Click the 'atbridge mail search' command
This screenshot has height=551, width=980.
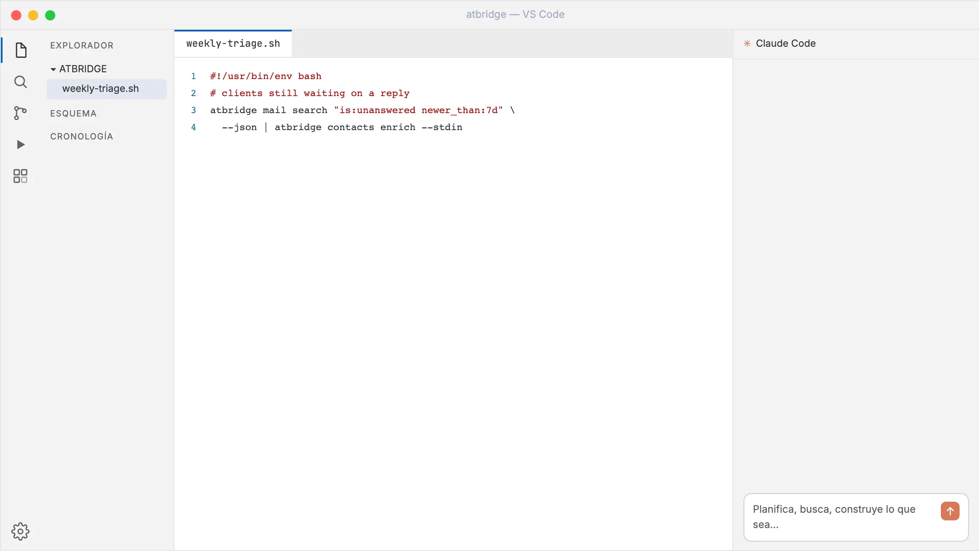(269, 110)
